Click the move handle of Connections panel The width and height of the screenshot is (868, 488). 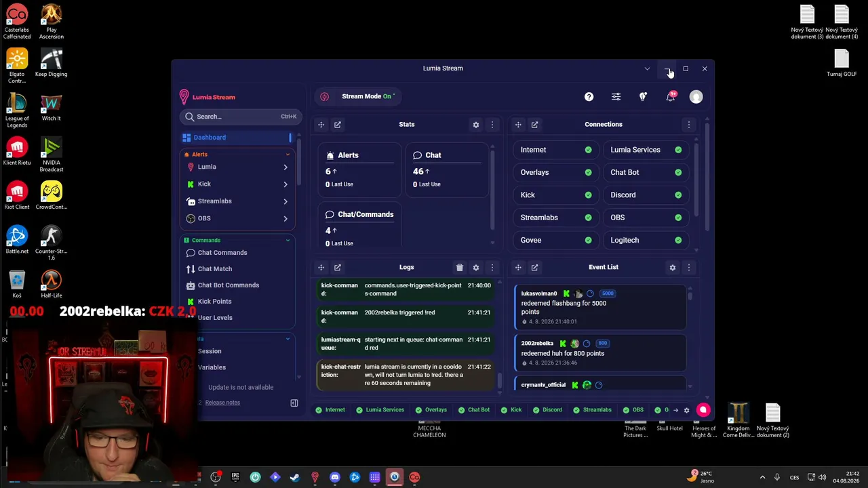point(518,125)
